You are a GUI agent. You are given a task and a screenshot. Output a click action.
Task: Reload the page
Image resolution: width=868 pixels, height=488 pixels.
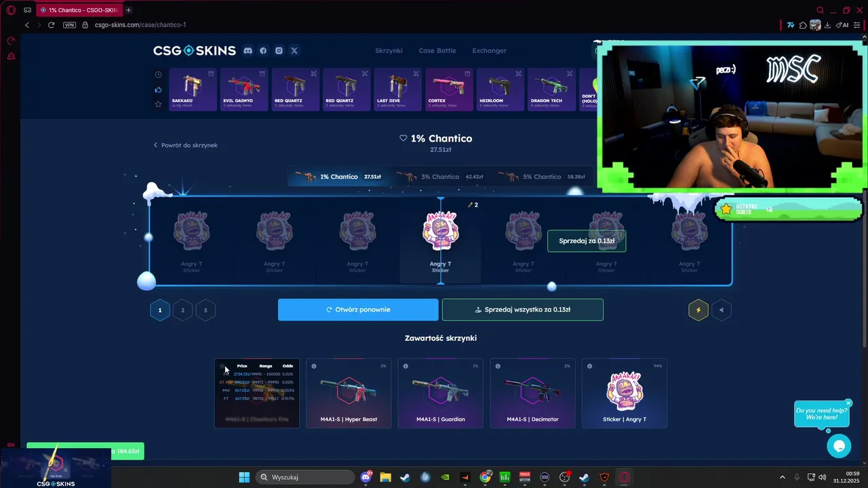pyautogui.click(x=51, y=25)
